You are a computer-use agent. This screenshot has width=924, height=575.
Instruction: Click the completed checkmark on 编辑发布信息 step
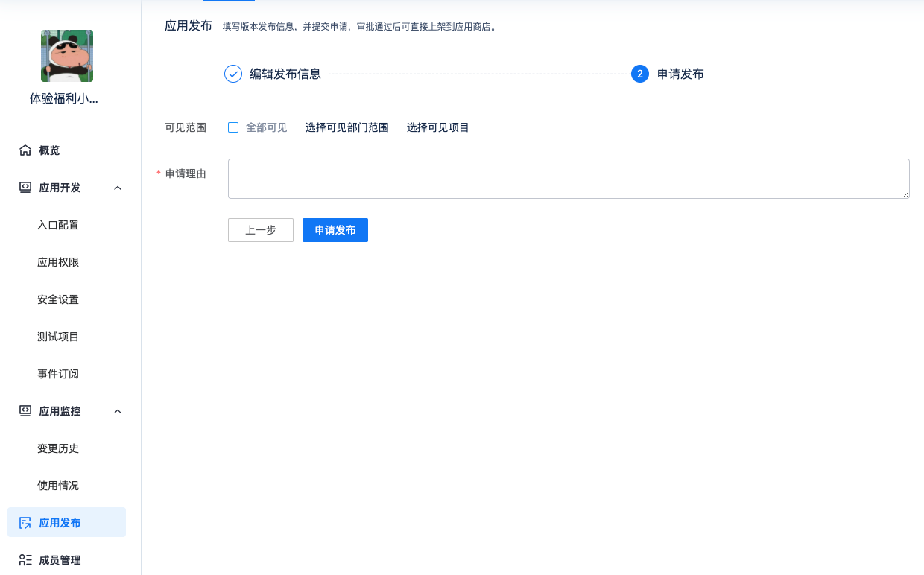(232, 74)
